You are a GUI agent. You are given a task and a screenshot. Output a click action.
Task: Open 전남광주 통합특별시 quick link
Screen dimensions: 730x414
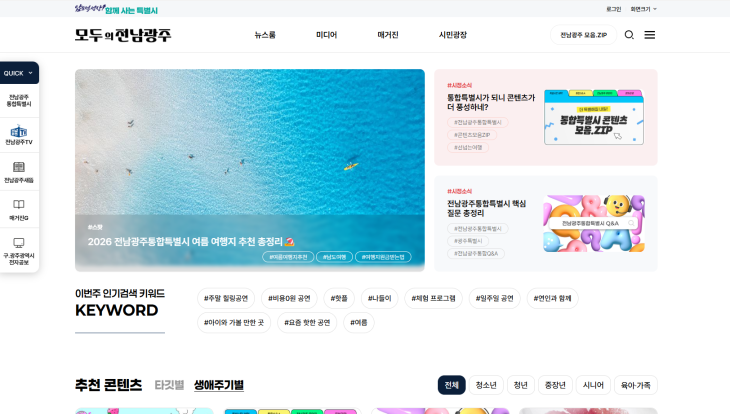[19, 101]
